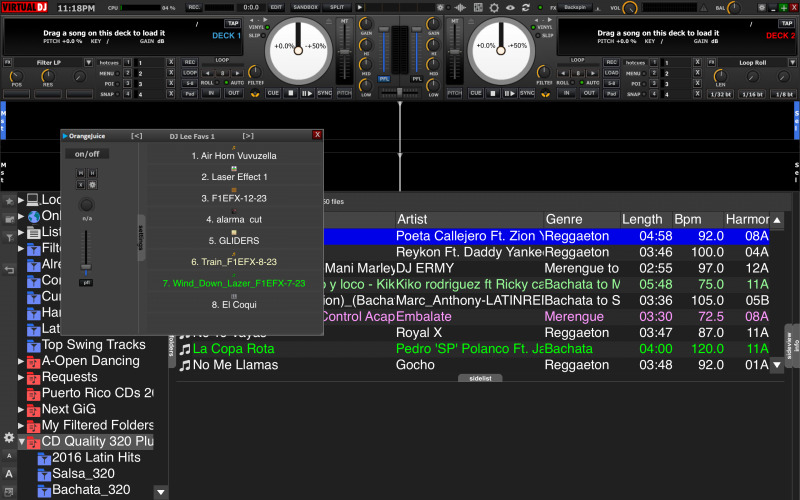Image resolution: width=800 pixels, height=500 pixels.
Task: Click the browser settings gear icon at left
Action: pyautogui.click(x=9, y=437)
